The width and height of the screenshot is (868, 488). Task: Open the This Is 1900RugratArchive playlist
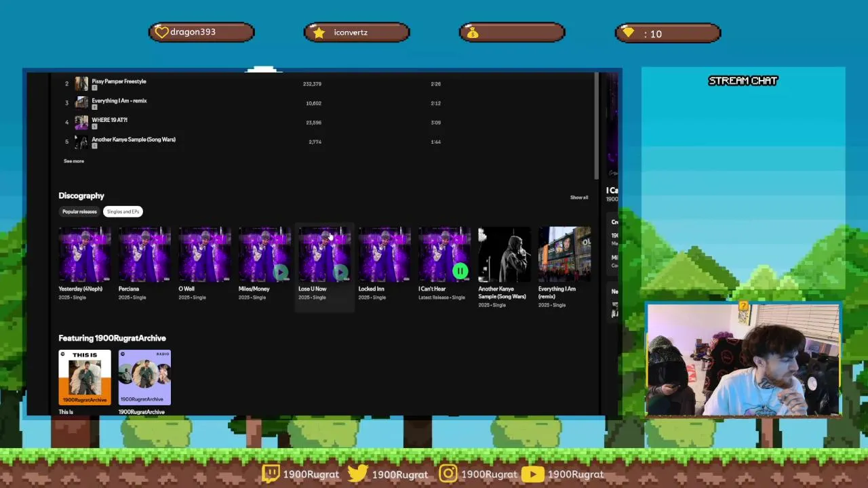point(85,377)
